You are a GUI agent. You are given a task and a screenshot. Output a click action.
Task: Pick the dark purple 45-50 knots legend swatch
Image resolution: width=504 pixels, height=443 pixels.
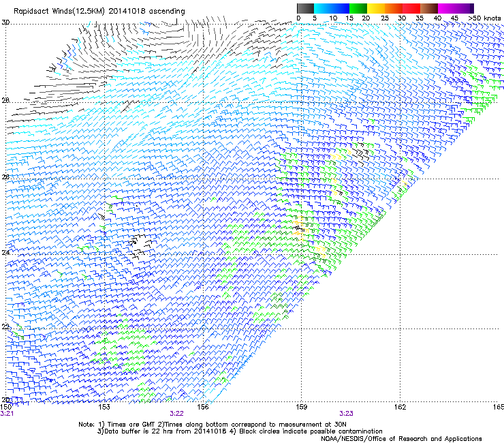point(464,8)
